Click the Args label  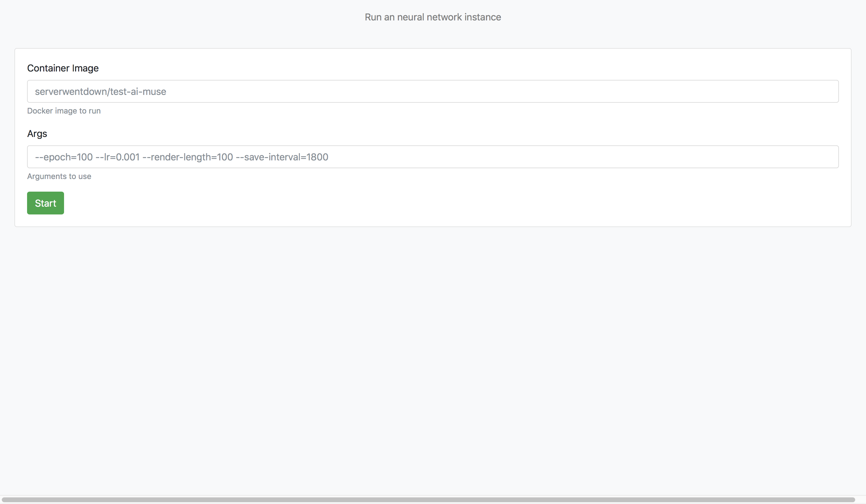coord(37,134)
